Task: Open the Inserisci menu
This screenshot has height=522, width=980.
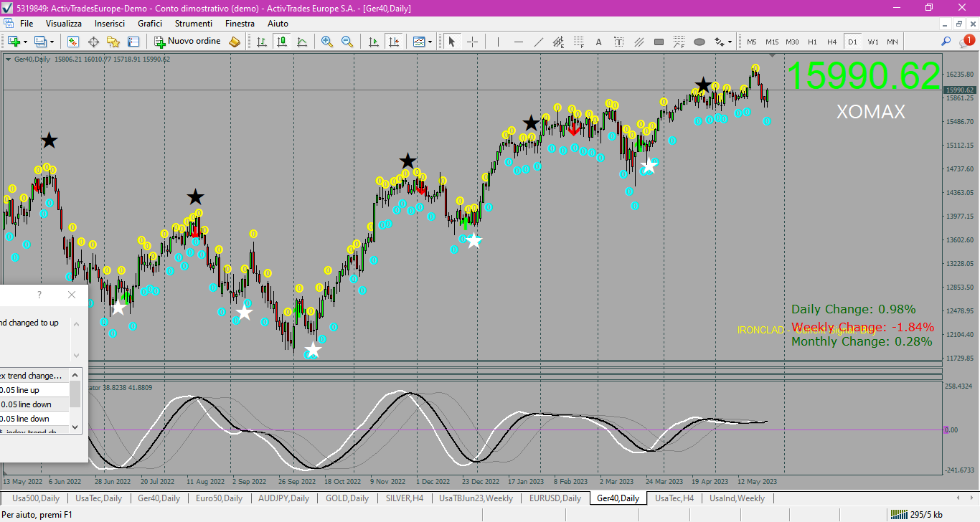Action: click(x=110, y=24)
